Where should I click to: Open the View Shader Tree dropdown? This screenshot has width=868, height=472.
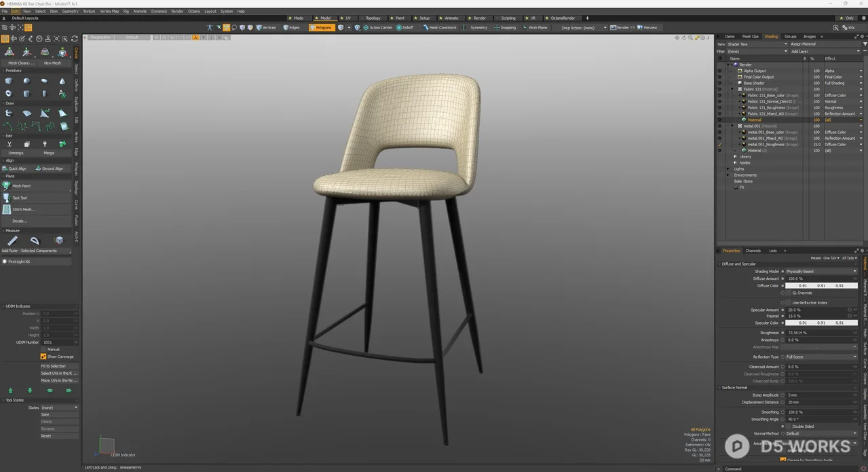pyautogui.click(x=757, y=44)
